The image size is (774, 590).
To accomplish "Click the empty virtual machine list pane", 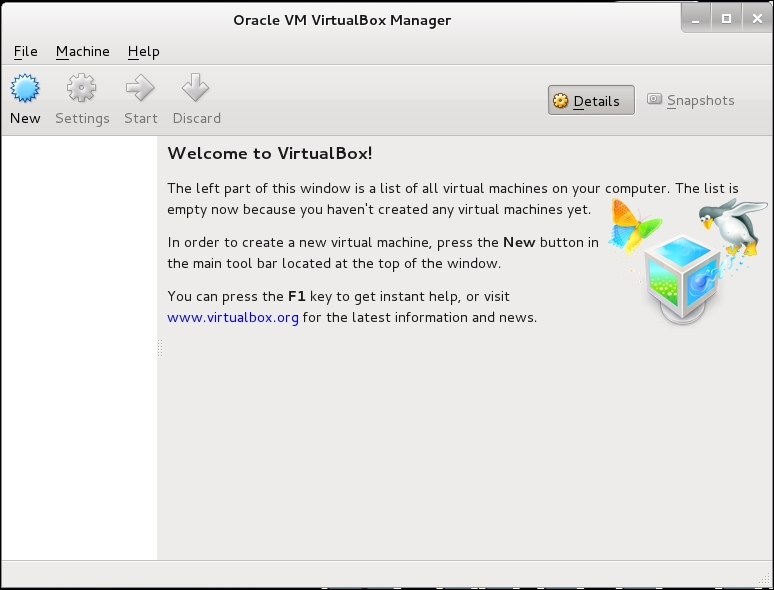I will 79,348.
